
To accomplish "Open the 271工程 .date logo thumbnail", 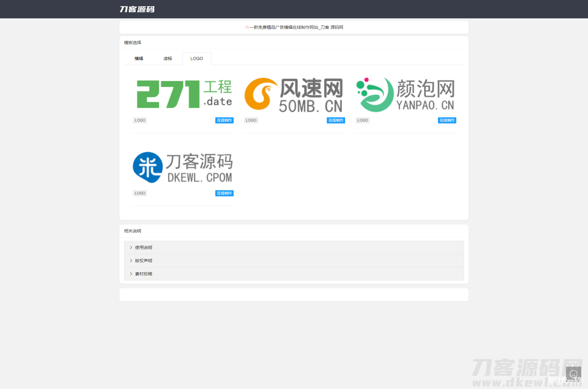I will (183, 94).
